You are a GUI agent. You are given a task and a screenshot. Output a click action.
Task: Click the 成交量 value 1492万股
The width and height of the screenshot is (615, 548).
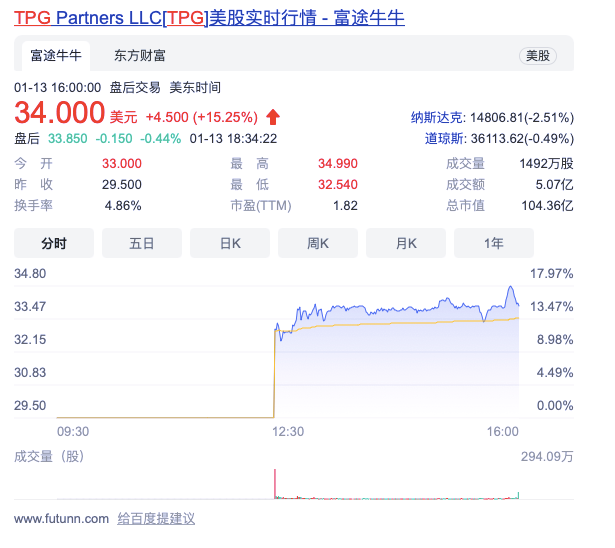point(546,164)
